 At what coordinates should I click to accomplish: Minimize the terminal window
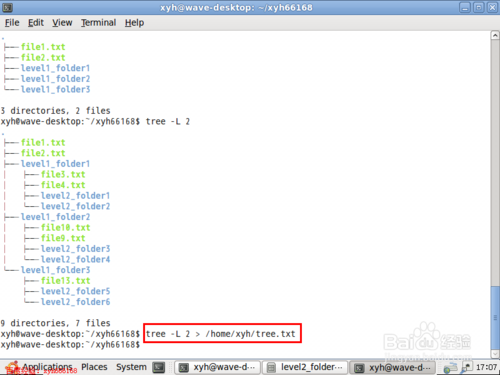point(465,7)
